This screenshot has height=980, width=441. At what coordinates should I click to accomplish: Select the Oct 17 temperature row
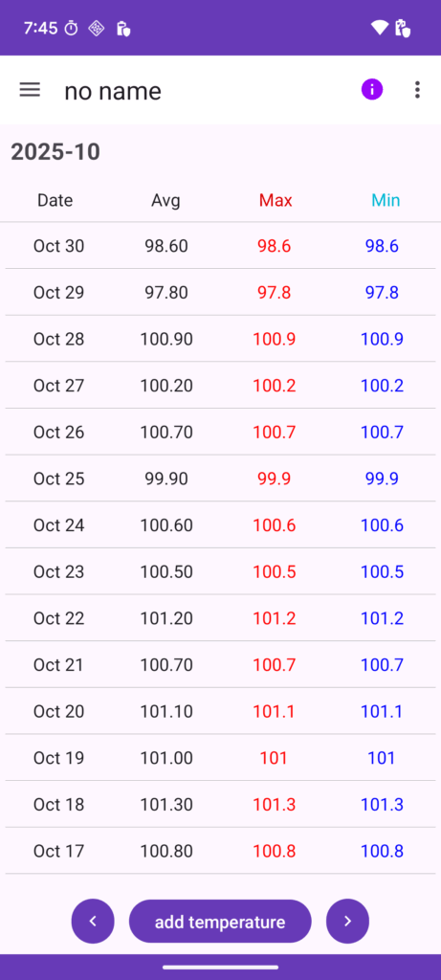point(220,851)
